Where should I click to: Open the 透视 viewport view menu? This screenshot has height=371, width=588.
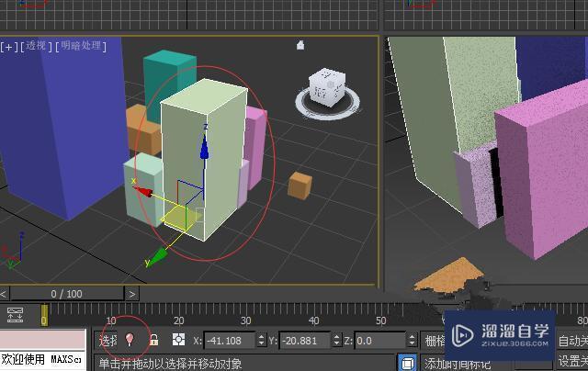tap(37, 45)
